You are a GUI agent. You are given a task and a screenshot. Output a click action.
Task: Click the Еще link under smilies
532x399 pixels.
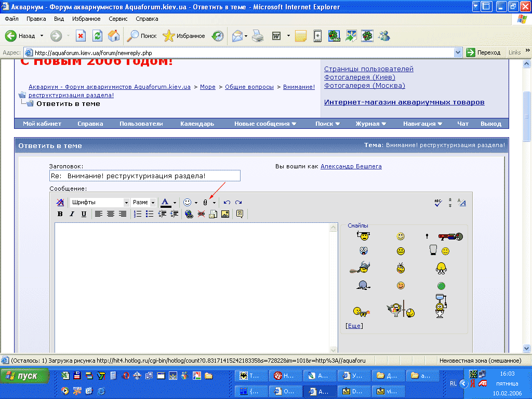point(354,326)
